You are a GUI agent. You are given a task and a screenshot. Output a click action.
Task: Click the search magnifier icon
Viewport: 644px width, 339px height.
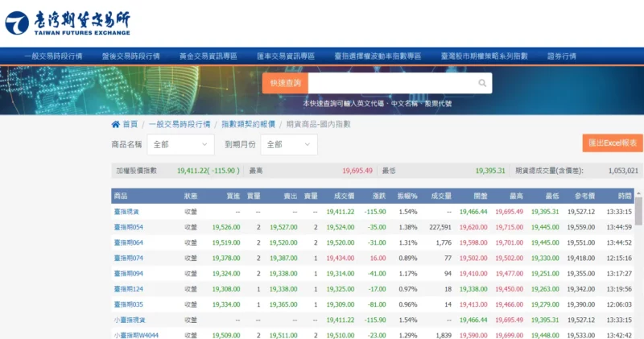pos(482,83)
